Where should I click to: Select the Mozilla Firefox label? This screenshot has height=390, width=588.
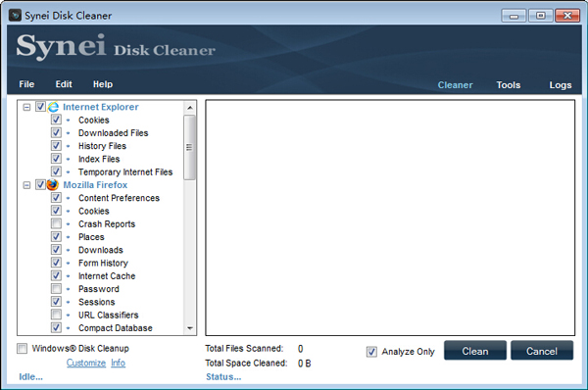(95, 185)
